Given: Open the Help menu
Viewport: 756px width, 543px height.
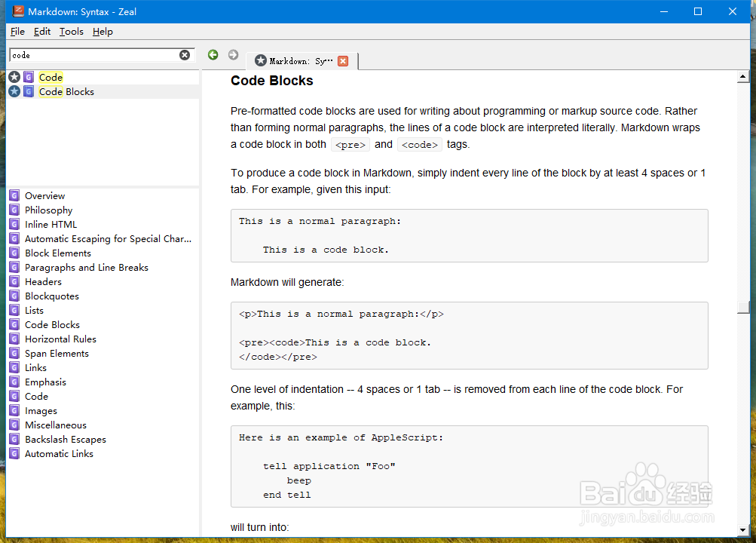Looking at the screenshot, I should [x=103, y=32].
